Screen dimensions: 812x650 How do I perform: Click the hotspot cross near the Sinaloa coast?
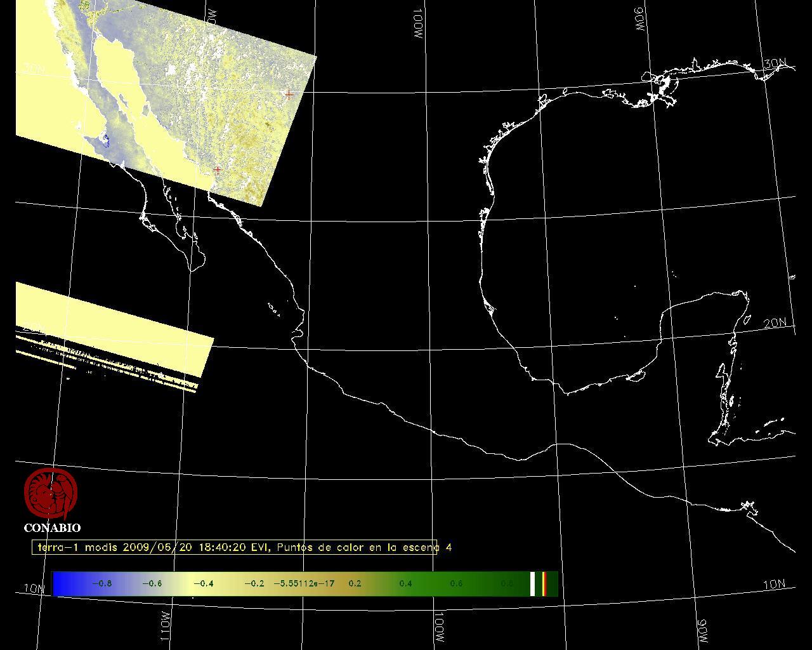pyautogui.click(x=218, y=170)
